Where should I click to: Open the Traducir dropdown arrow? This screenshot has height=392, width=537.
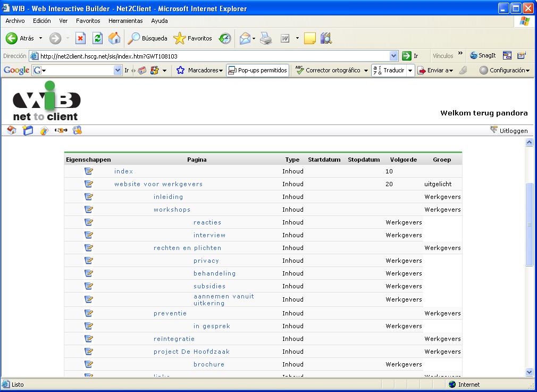click(x=410, y=71)
